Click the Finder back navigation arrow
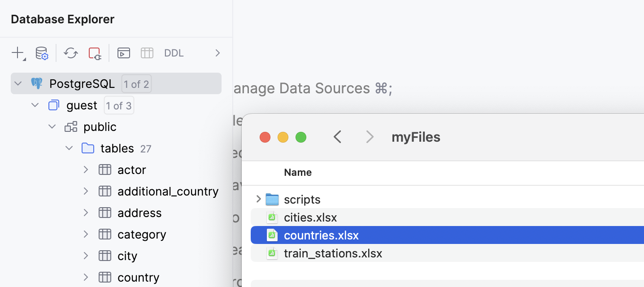 tap(338, 137)
